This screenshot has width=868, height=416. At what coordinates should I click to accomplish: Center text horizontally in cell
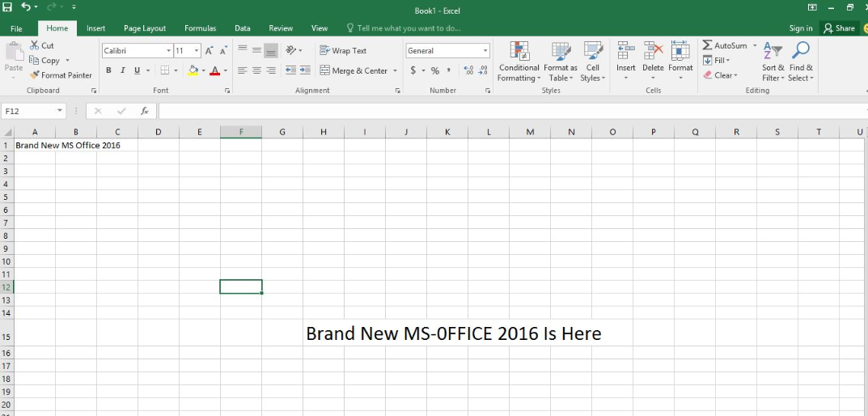(256, 70)
